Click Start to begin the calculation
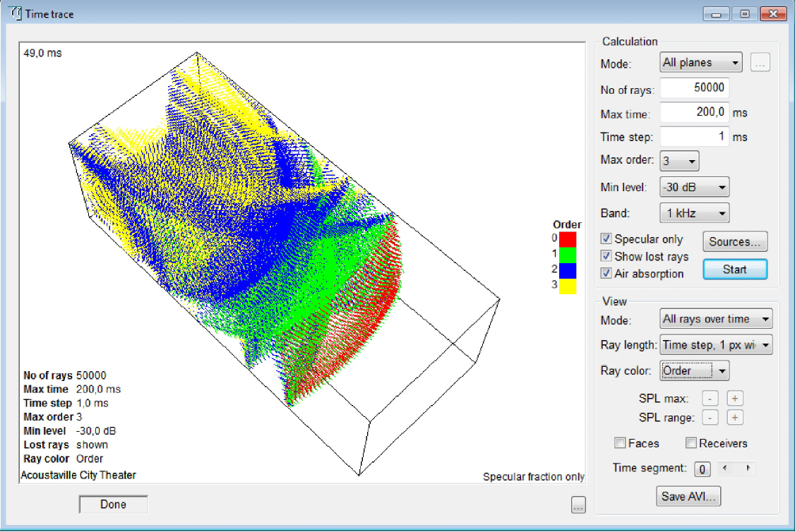 pyautogui.click(x=735, y=269)
